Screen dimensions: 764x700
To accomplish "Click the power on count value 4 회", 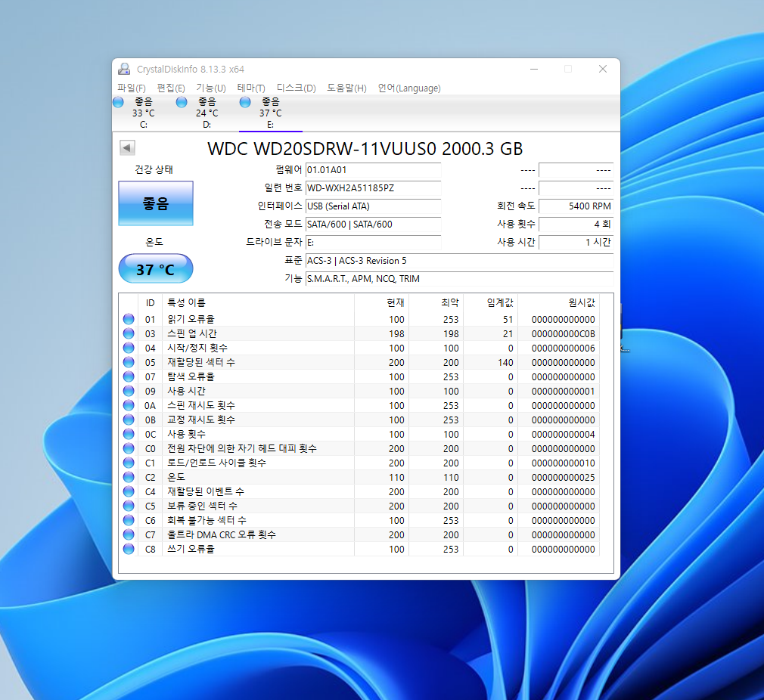I will tap(576, 225).
